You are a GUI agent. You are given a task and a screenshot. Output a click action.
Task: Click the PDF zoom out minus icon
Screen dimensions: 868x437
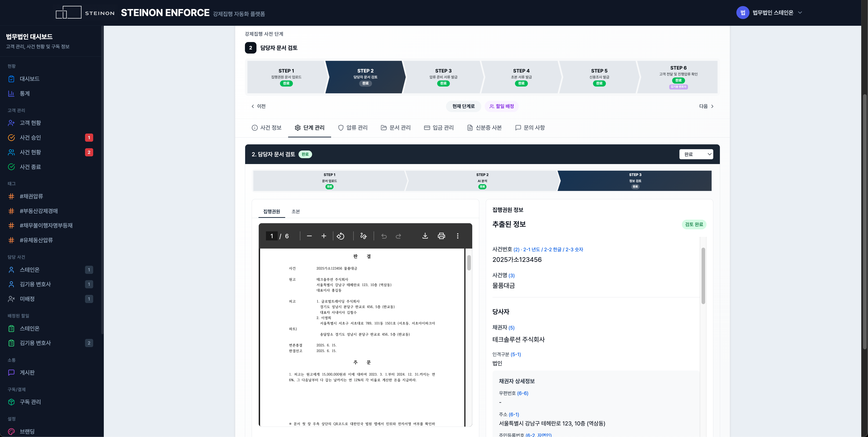click(x=309, y=236)
